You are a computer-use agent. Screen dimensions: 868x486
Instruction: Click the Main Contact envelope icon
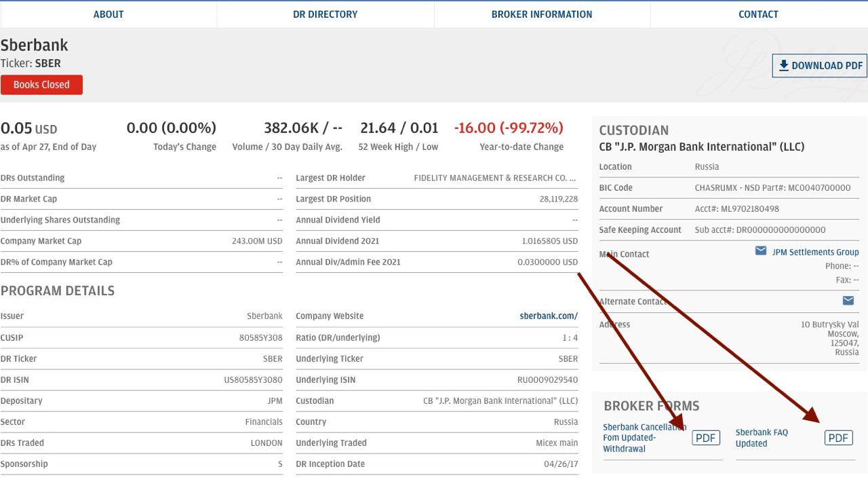tap(761, 251)
